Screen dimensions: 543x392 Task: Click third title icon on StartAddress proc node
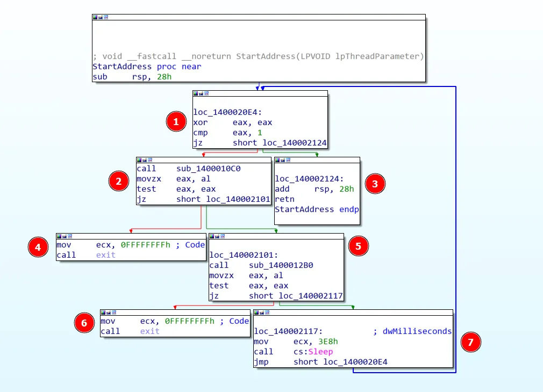106,17
